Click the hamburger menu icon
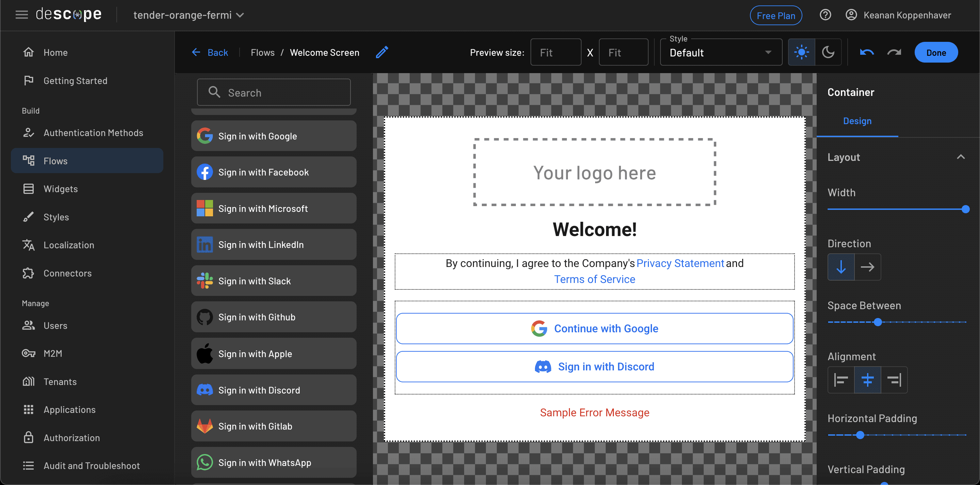This screenshot has width=980, height=485. pyautogui.click(x=22, y=15)
